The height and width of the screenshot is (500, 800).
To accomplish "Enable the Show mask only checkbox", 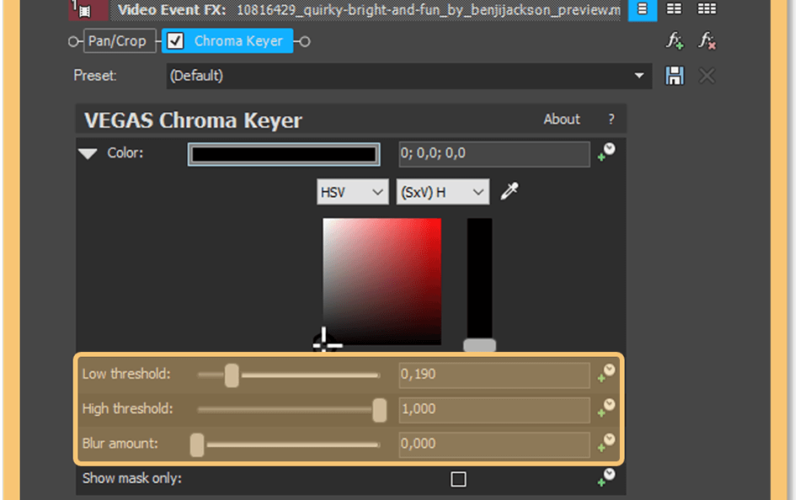I will 458,479.
